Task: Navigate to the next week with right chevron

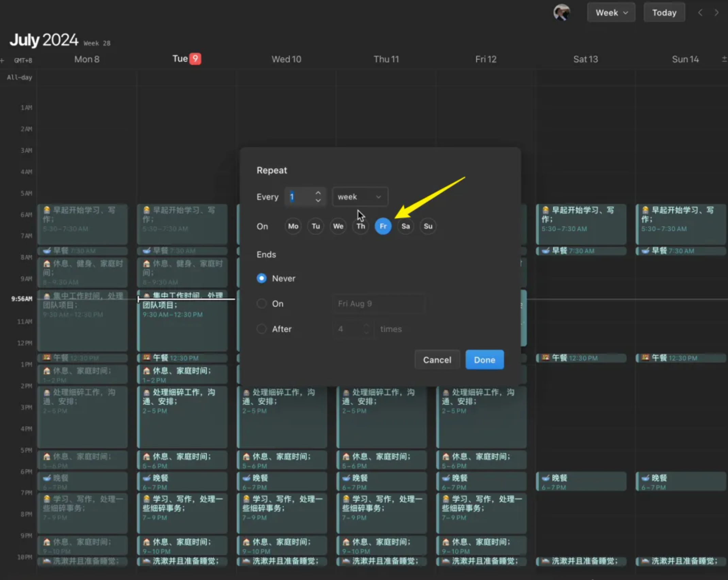Action: (x=717, y=12)
